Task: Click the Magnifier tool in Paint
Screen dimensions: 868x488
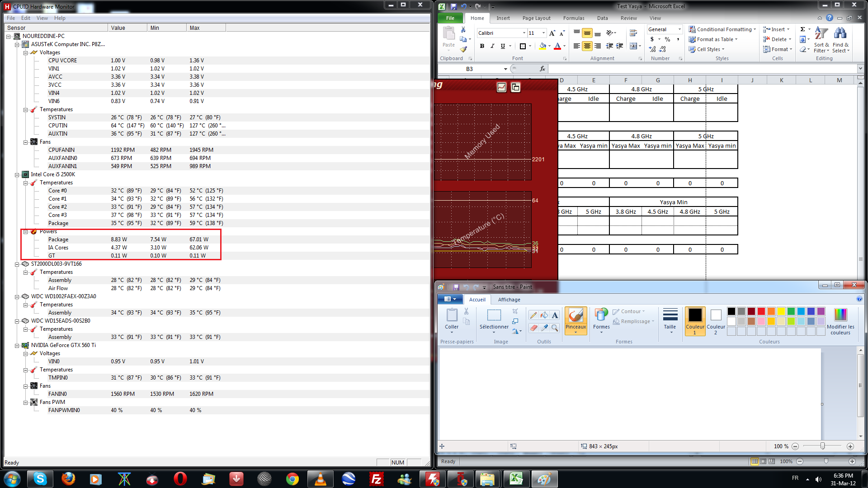Action: 555,328
